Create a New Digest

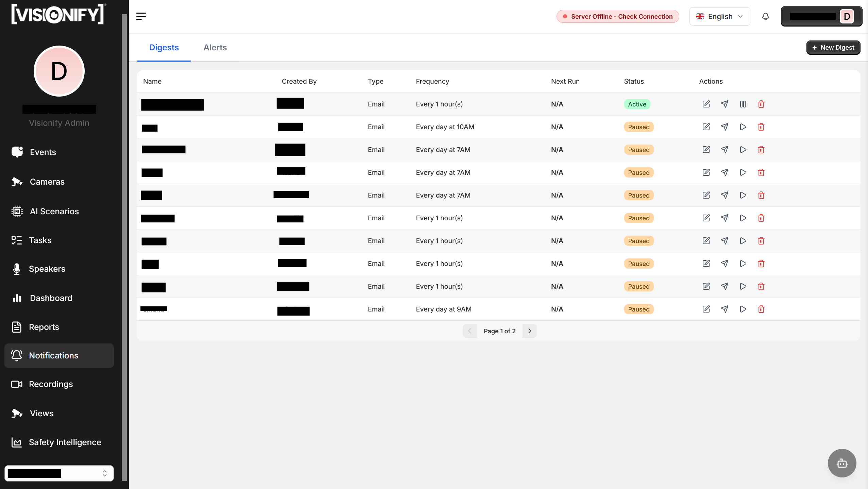(x=833, y=48)
